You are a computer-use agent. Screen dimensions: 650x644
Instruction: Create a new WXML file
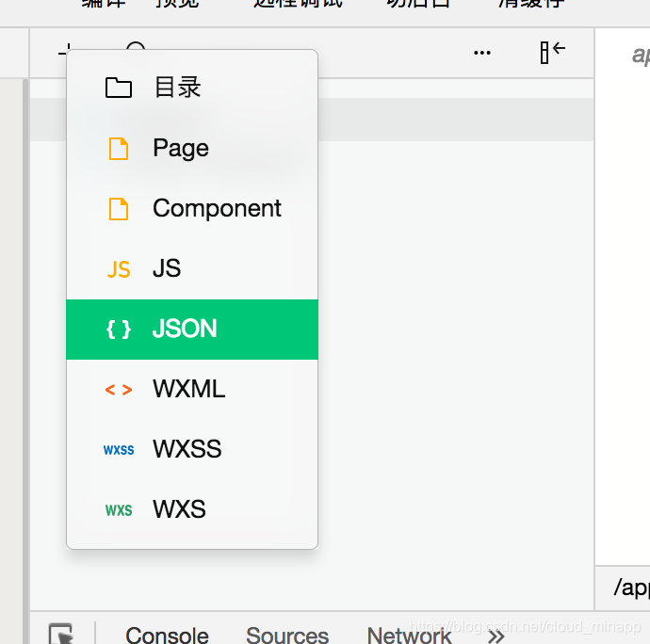192,389
